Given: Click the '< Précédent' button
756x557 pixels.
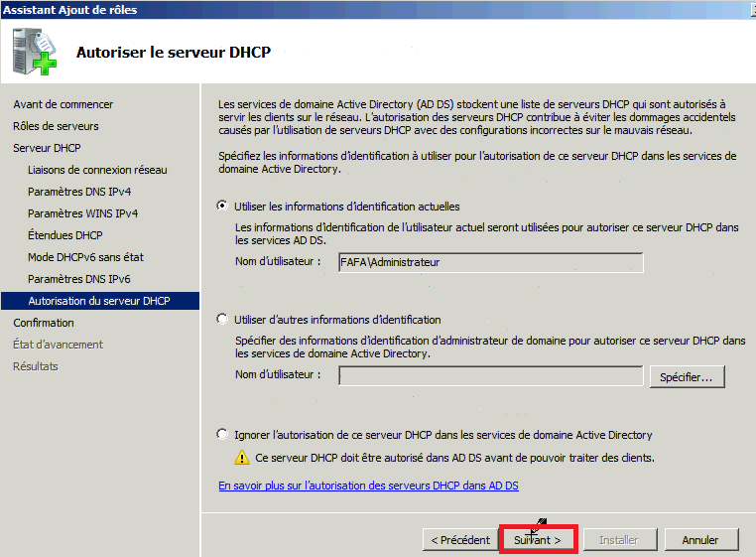Looking at the screenshot, I should [x=460, y=539].
